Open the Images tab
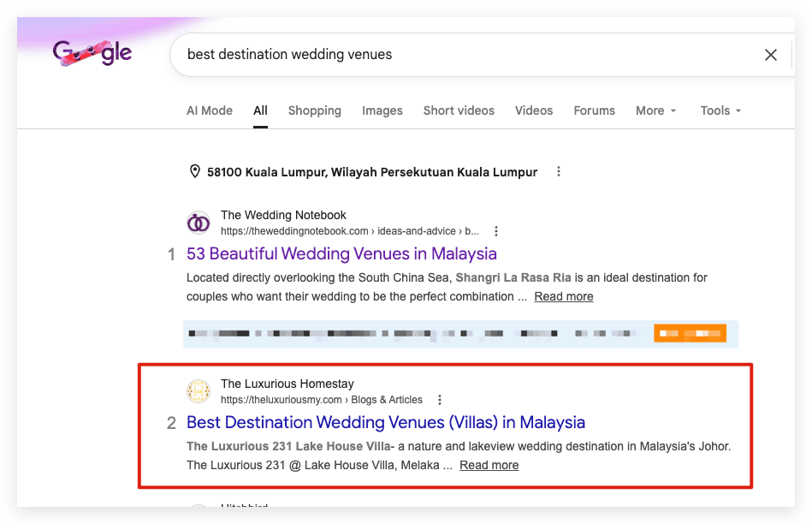This screenshot has height=524, width=812. (382, 110)
